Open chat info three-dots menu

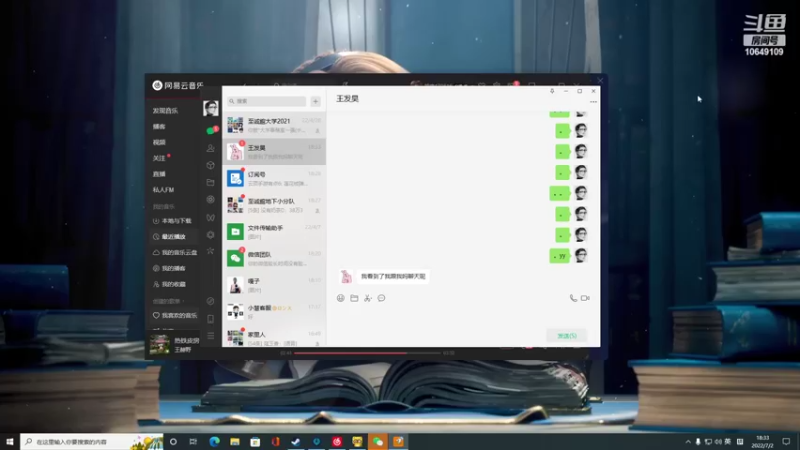(x=593, y=102)
